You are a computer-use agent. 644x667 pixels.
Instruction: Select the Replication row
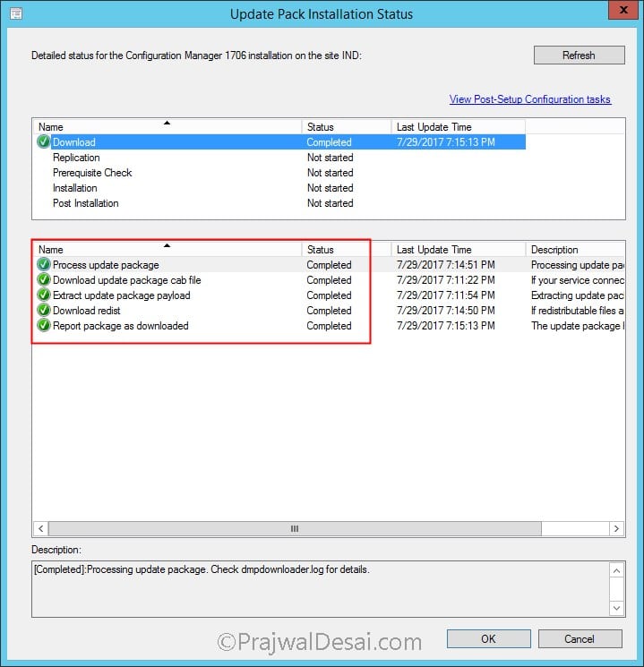280,158
